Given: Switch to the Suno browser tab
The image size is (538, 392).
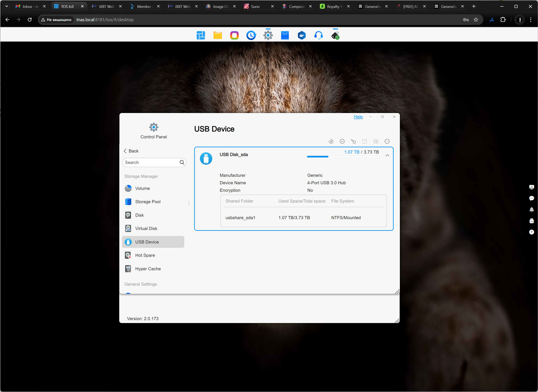Looking at the screenshot, I should click(x=255, y=6).
